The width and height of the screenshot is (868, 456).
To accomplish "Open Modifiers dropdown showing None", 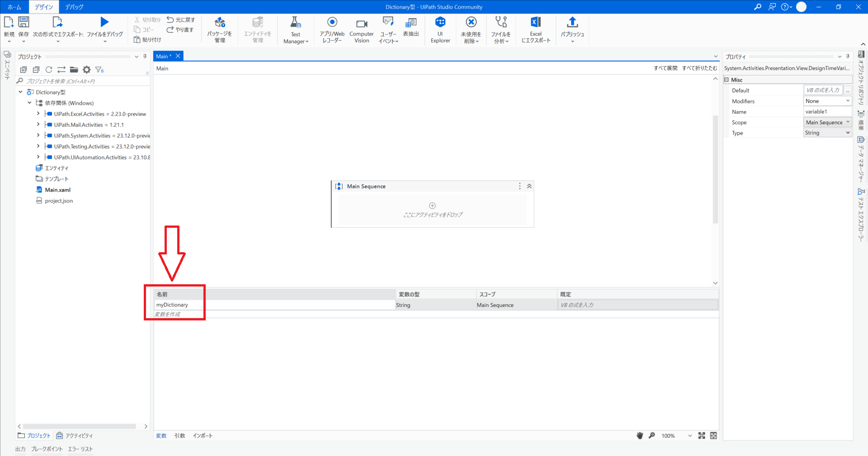I will coord(827,101).
